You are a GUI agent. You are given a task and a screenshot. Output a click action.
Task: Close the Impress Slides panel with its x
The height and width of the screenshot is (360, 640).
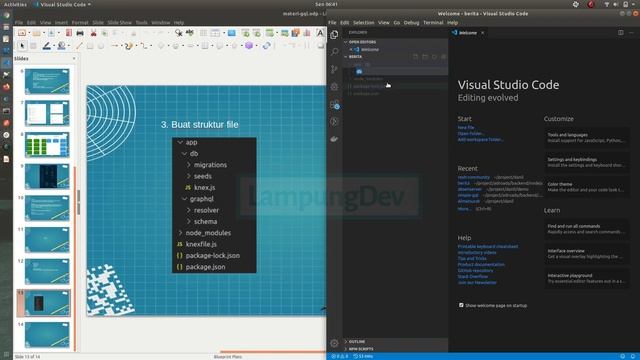tap(74, 59)
